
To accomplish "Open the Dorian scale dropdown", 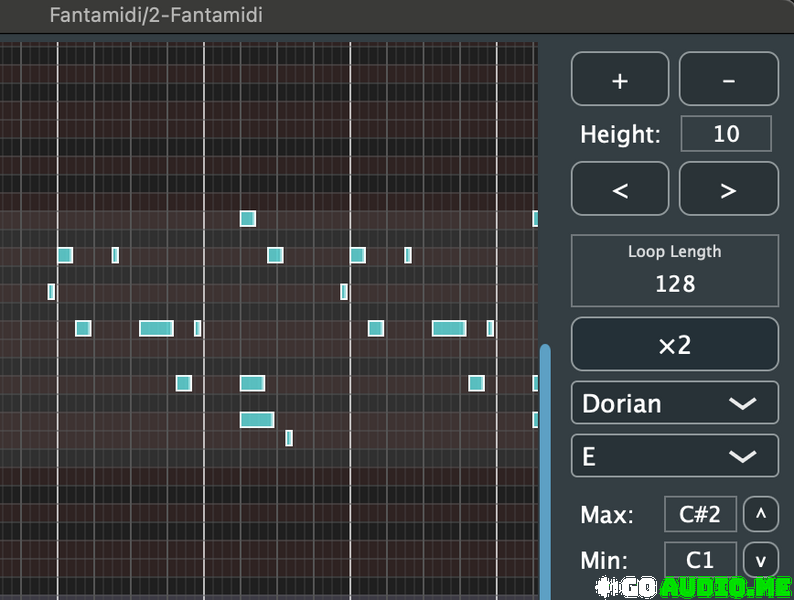I will pyautogui.click(x=674, y=403).
